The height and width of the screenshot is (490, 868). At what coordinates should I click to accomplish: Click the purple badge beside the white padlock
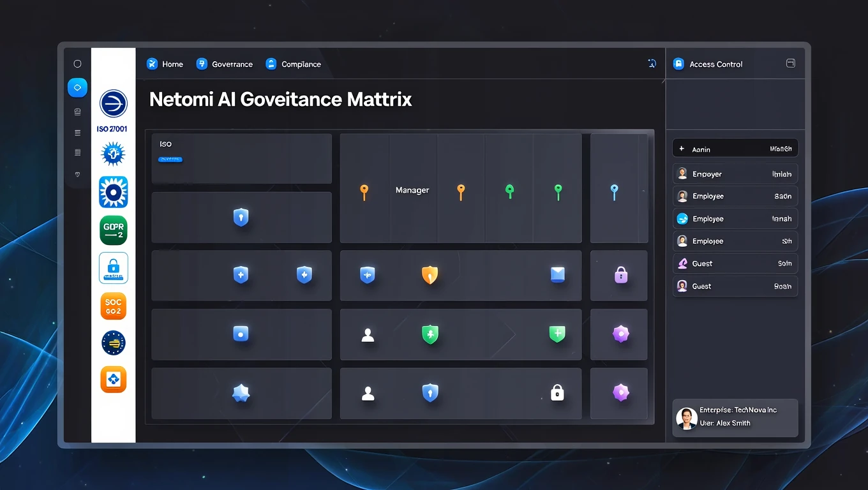click(x=621, y=393)
